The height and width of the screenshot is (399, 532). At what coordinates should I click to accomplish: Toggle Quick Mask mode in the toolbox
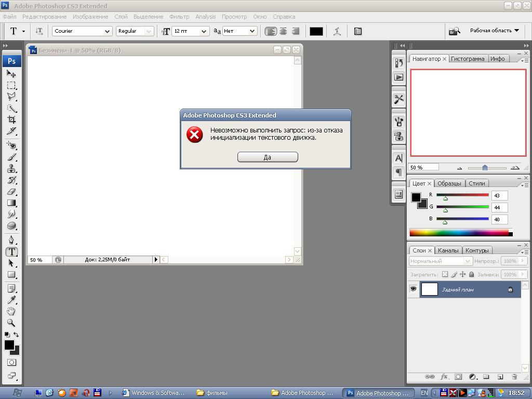(x=11, y=362)
